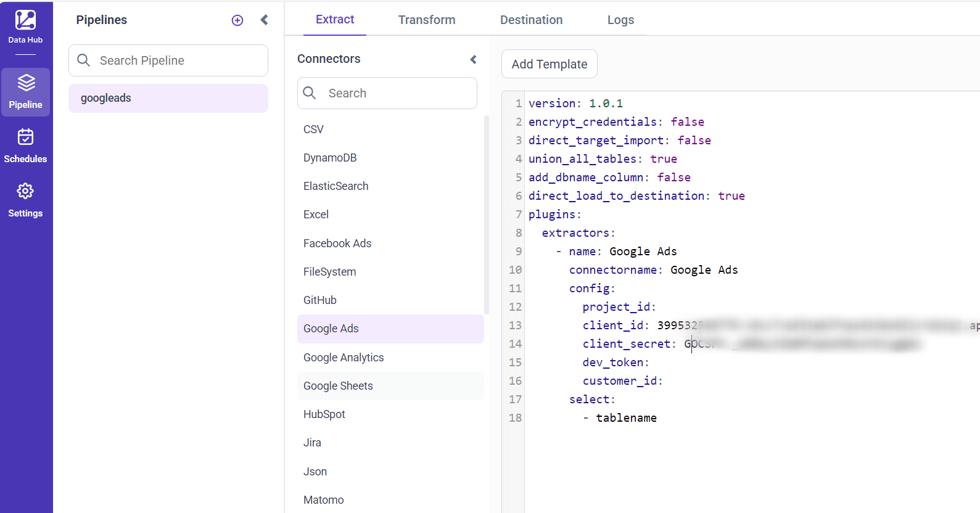Open the Pipeline sidebar section
Screen dimensions: 980x513
pyautogui.click(x=25, y=92)
